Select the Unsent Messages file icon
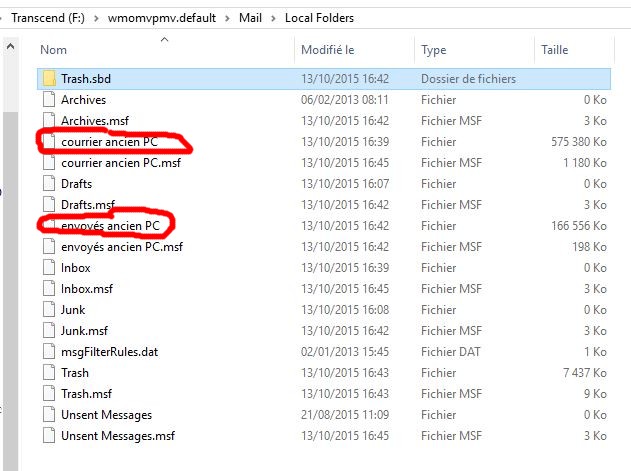 pos(49,415)
